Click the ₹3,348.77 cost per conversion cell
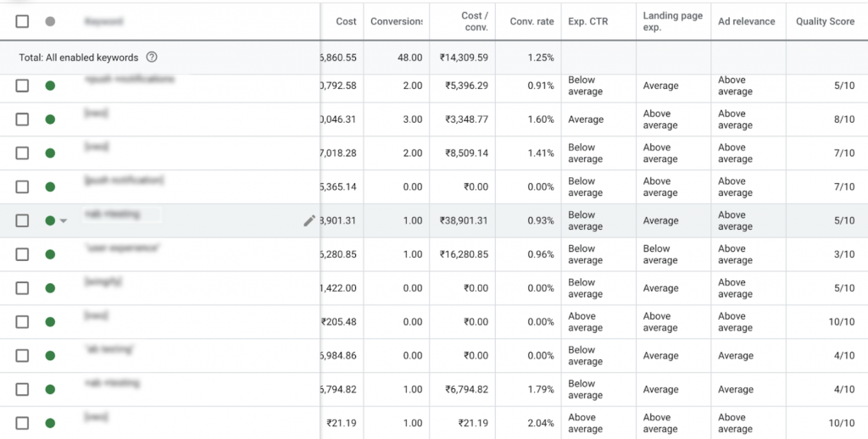The width and height of the screenshot is (868, 439). point(467,119)
